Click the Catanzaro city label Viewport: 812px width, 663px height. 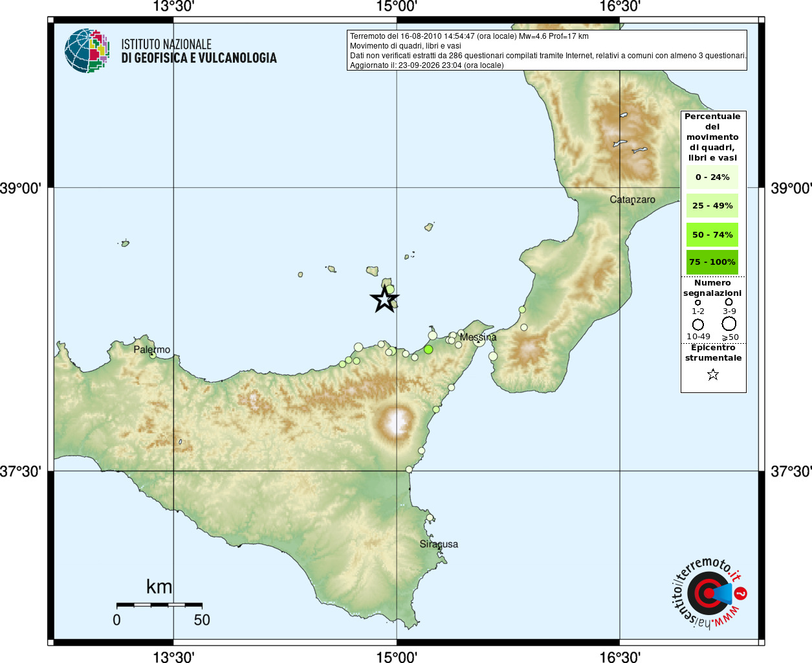632,199
